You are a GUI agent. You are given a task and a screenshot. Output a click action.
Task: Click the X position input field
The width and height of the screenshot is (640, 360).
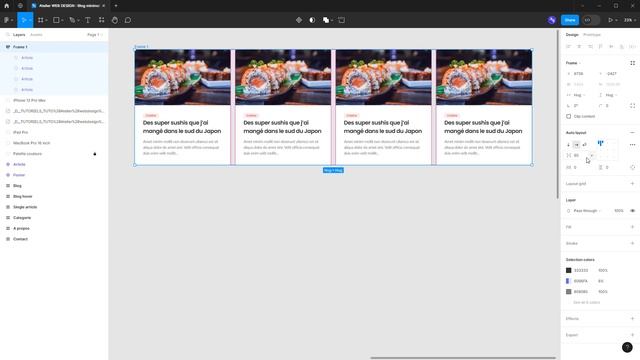point(579,74)
